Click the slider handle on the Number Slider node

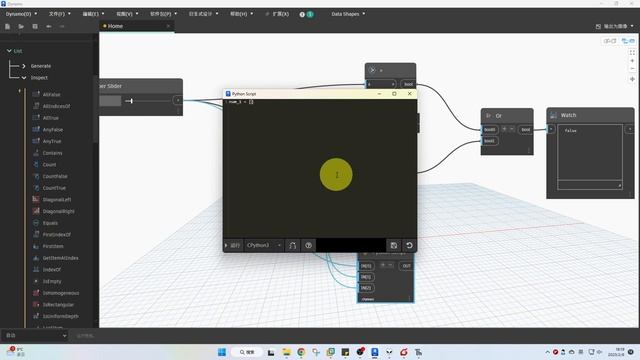click(131, 100)
